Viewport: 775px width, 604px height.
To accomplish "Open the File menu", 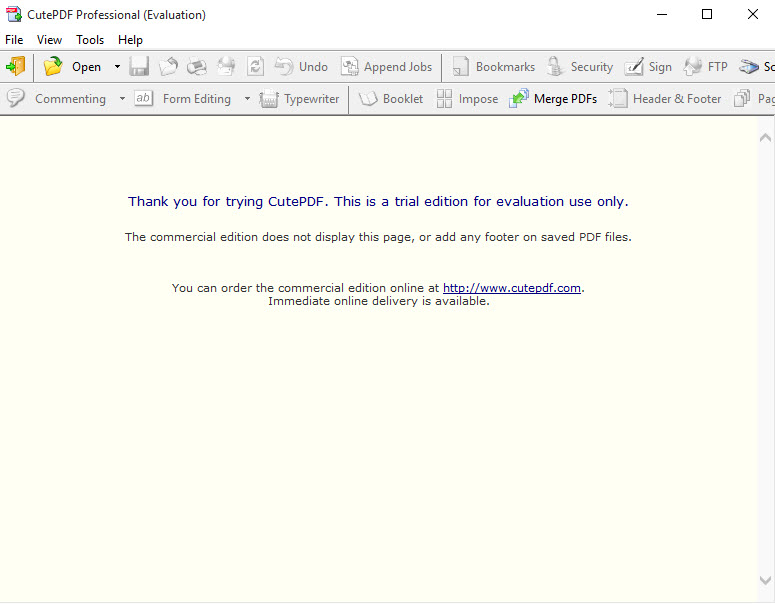I will [14, 40].
